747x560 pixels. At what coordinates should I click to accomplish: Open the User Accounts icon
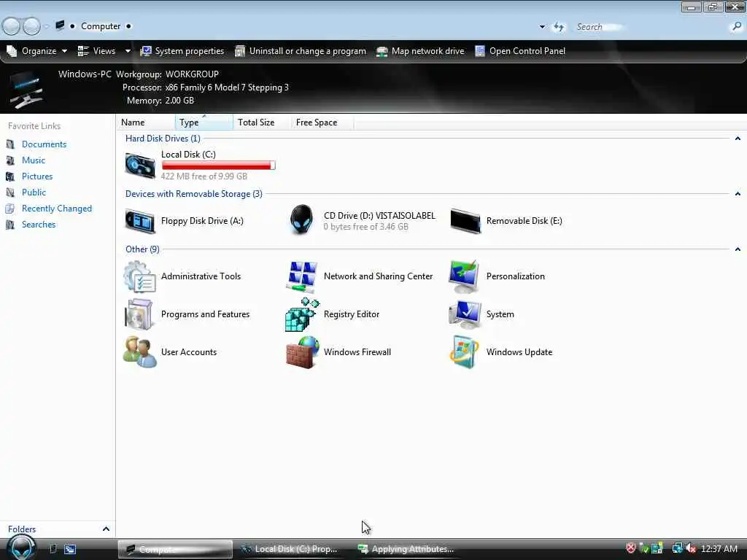point(139,352)
